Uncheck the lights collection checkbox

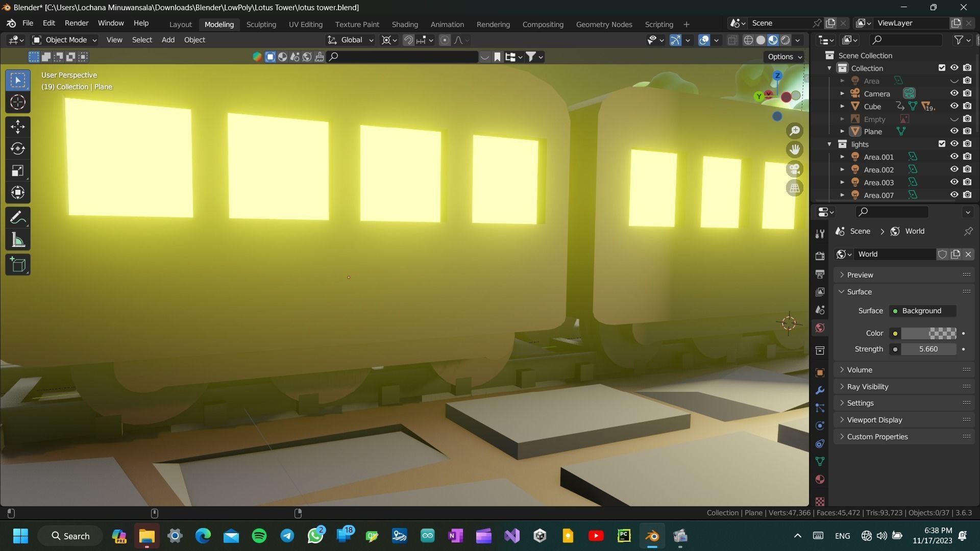942,144
